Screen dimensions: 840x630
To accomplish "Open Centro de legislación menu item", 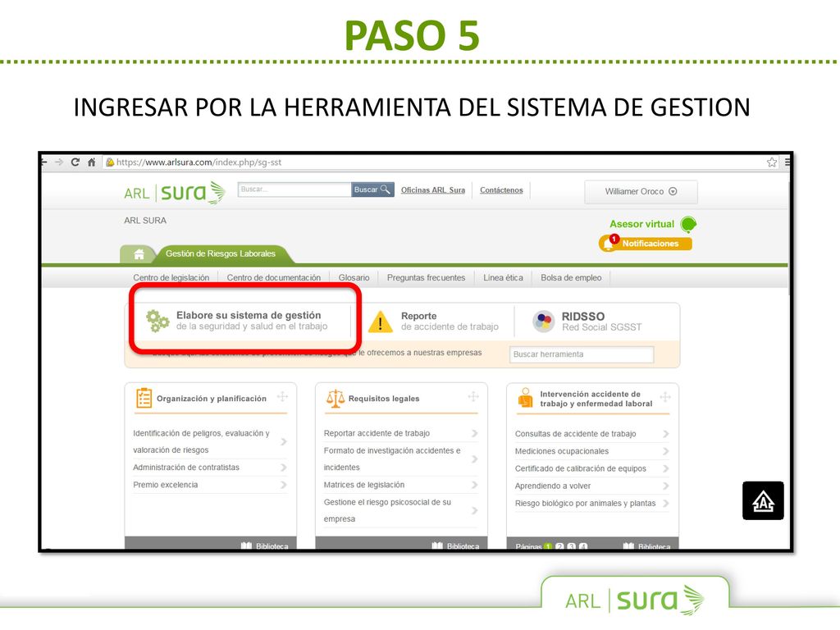I will coord(171,277).
